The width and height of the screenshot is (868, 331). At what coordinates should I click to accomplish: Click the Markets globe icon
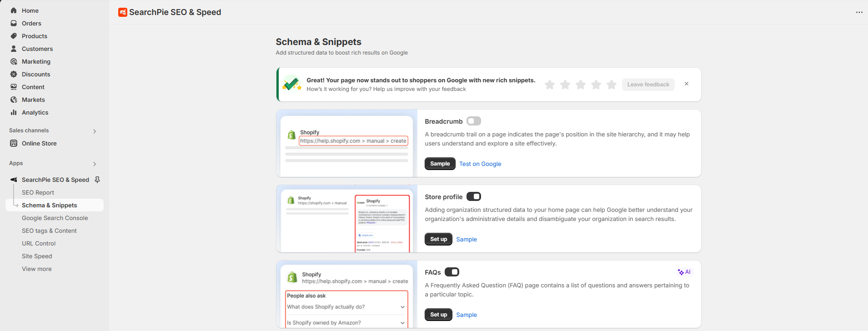(x=14, y=100)
